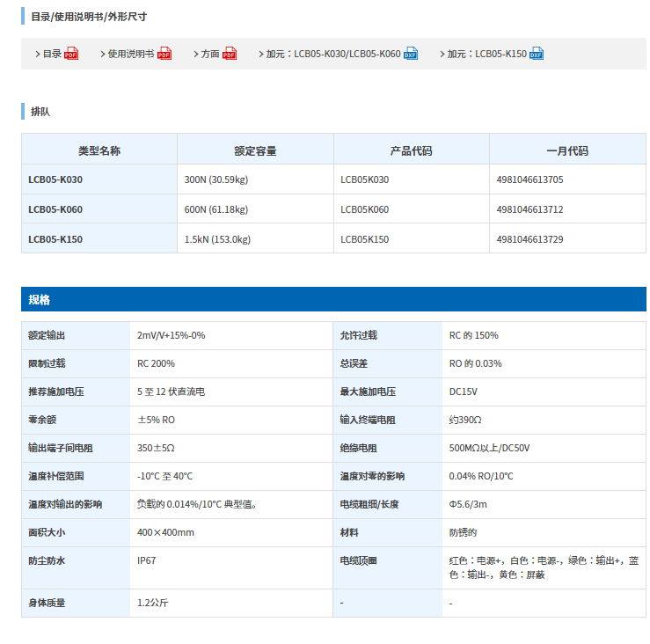The image size is (650, 644).
Task: Click the 电缆顶圈 label
Action: [x=359, y=561]
